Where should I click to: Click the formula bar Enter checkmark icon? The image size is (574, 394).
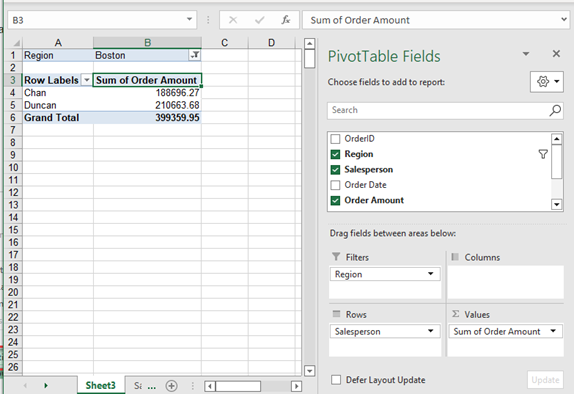click(260, 20)
